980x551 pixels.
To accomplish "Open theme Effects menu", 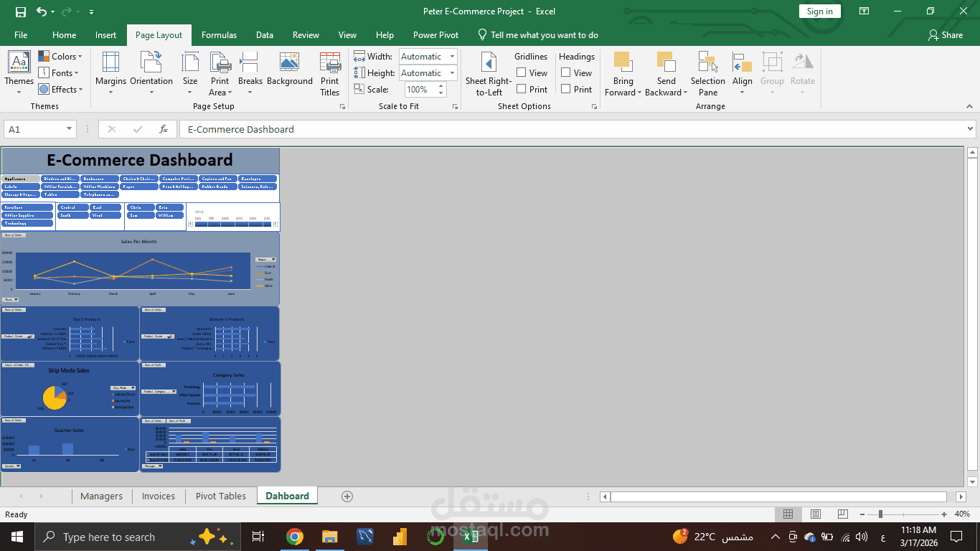I will click(x=61, y=90).
